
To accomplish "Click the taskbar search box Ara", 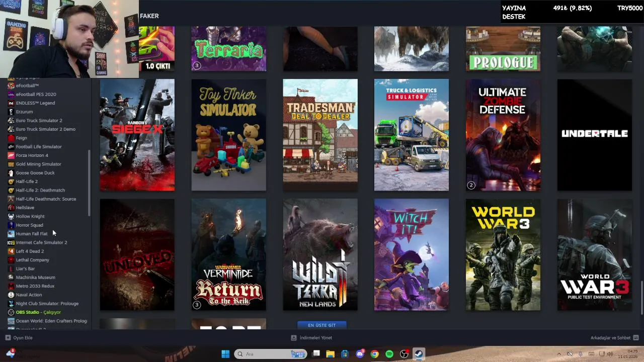I will [x=270, y=354].
